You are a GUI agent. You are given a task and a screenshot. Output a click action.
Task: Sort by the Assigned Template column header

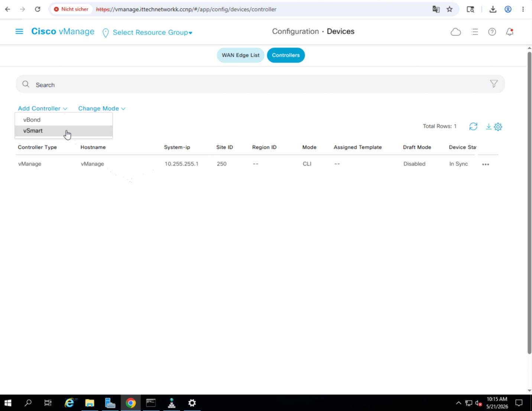(x=357, y=147)
